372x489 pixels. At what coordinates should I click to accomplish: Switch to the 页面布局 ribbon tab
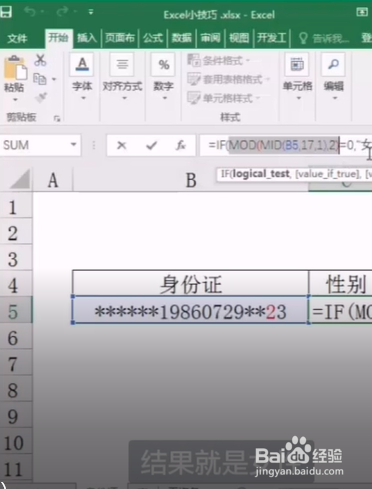point(120,38)
